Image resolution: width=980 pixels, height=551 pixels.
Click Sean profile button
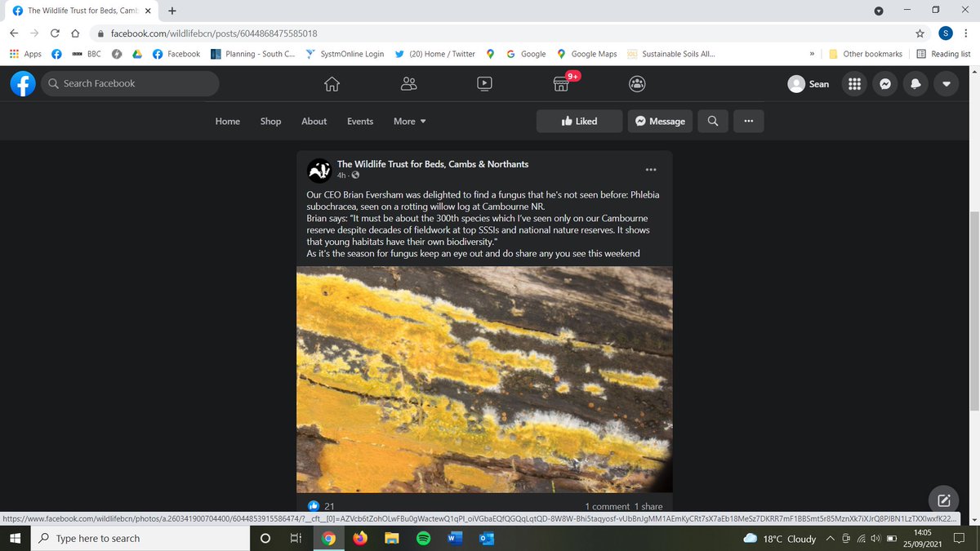click(x=809, y=83)
